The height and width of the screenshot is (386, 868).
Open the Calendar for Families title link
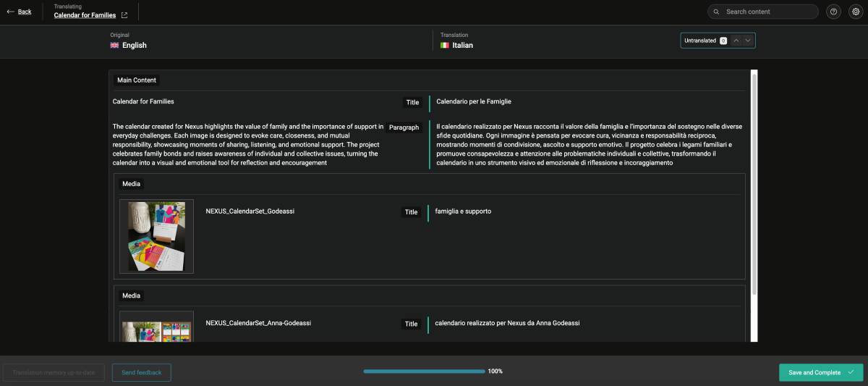point(85,15)
